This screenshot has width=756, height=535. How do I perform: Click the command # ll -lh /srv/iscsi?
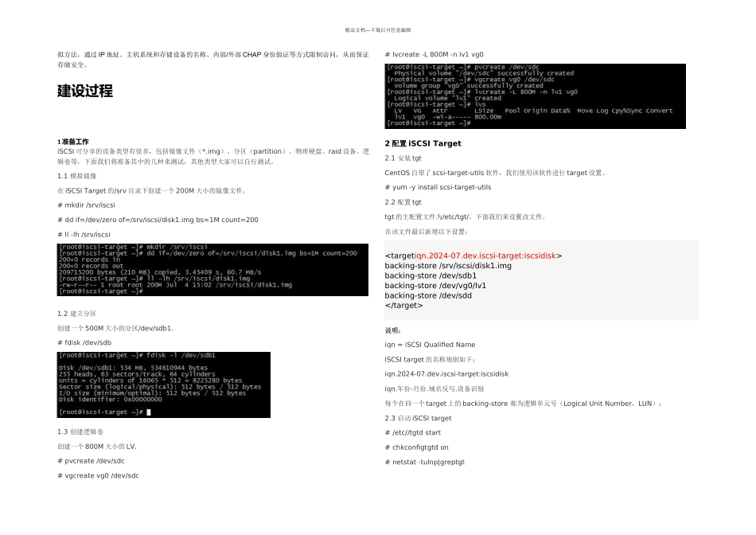[x=84, y=234]
